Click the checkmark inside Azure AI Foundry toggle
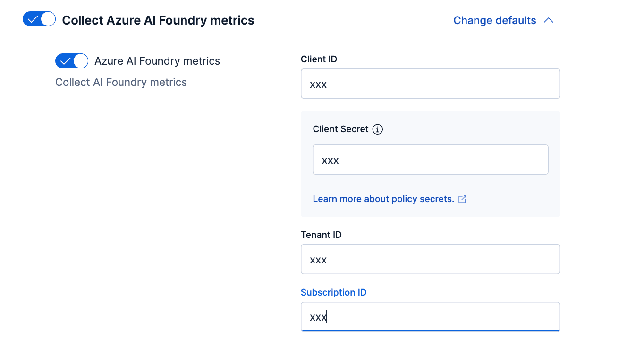 [66, 61]
